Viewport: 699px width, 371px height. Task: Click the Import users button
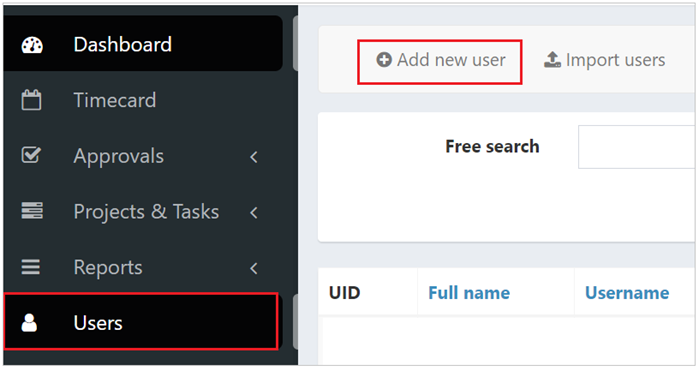[604, 60]
